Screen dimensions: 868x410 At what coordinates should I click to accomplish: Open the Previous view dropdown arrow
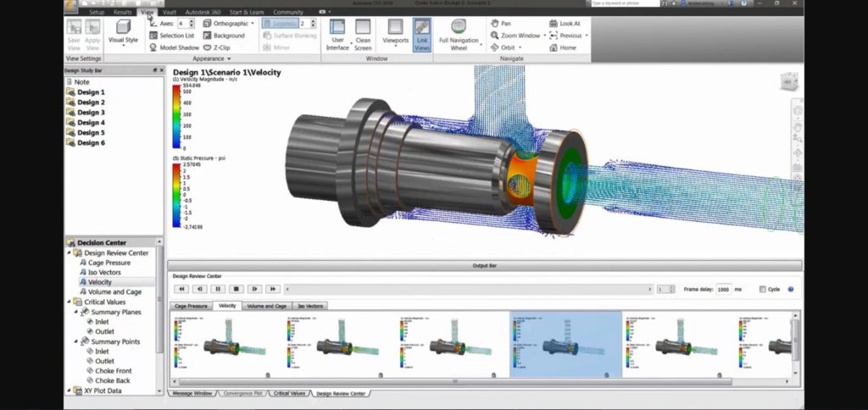point(587,36)
